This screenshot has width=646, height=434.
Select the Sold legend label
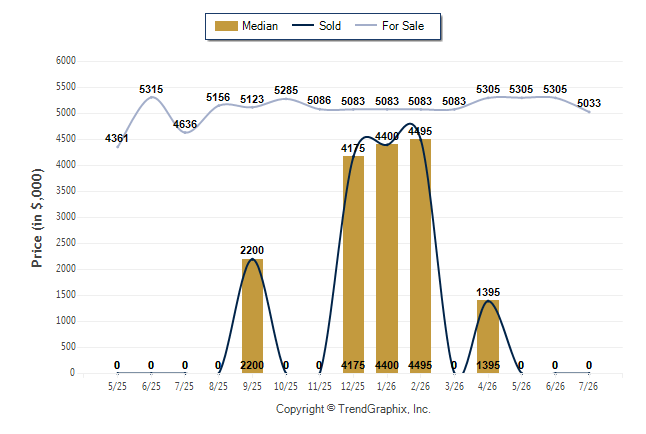(x=330, y=26)
